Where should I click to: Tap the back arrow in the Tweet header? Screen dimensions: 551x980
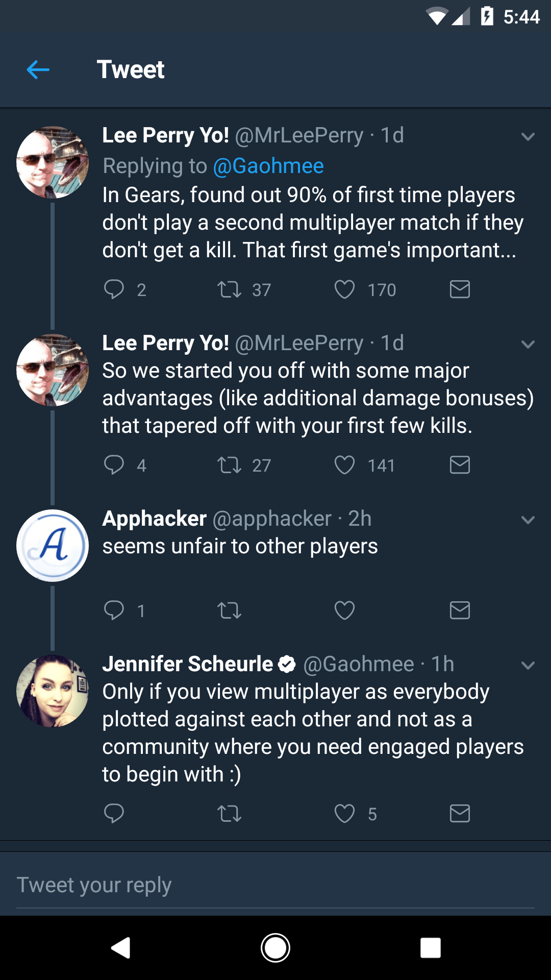38,69
